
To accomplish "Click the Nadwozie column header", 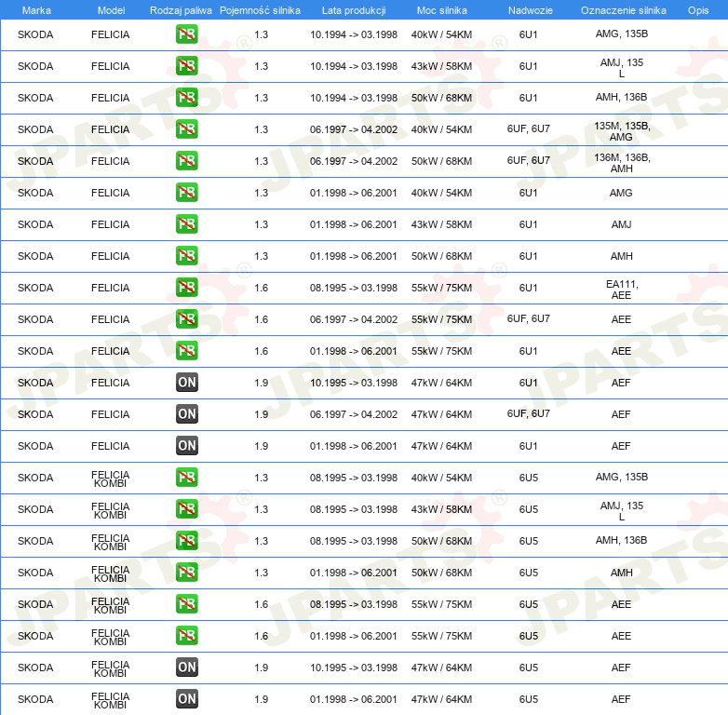I will pos(531,10).
